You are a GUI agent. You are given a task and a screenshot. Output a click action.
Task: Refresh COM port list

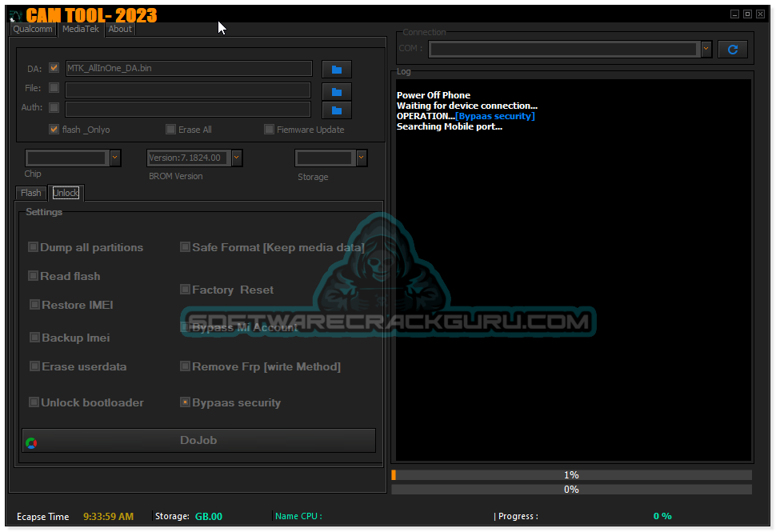733,49
